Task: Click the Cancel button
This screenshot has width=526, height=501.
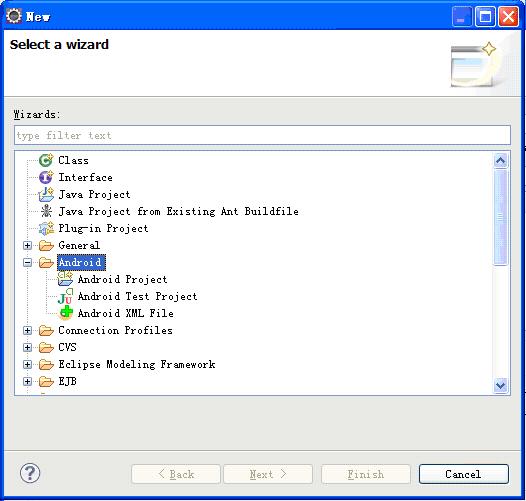Action: click(464, 474)
